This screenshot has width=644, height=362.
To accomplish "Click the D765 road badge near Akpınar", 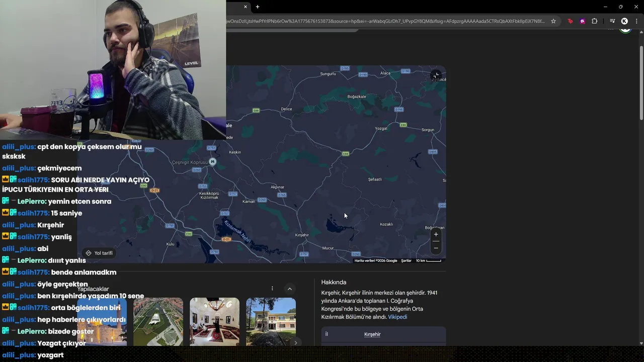I will click(x=282, y=195).
